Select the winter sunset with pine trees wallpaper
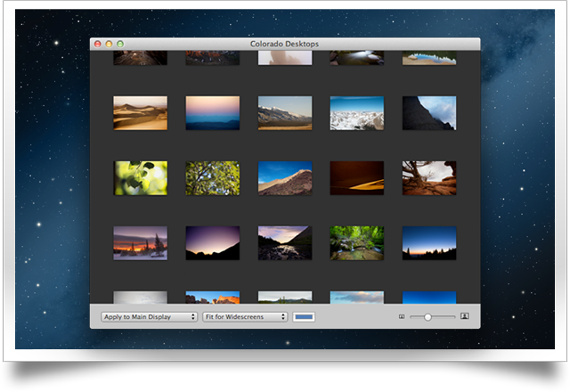570x392 pixels. (141, 243)
